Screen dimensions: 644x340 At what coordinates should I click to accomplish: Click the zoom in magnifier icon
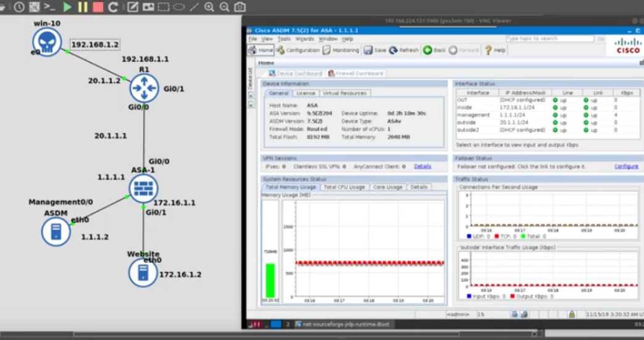(x=209, y=7)
